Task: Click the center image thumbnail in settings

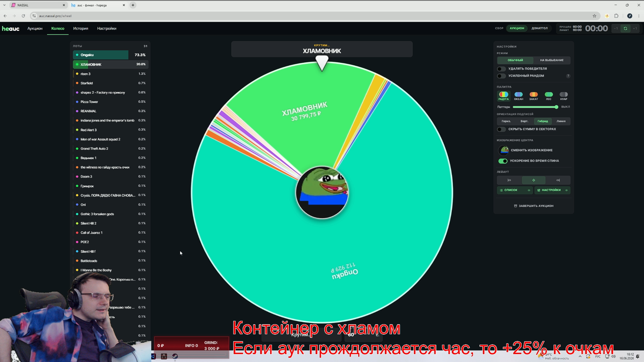Action: tap(503, 150)
